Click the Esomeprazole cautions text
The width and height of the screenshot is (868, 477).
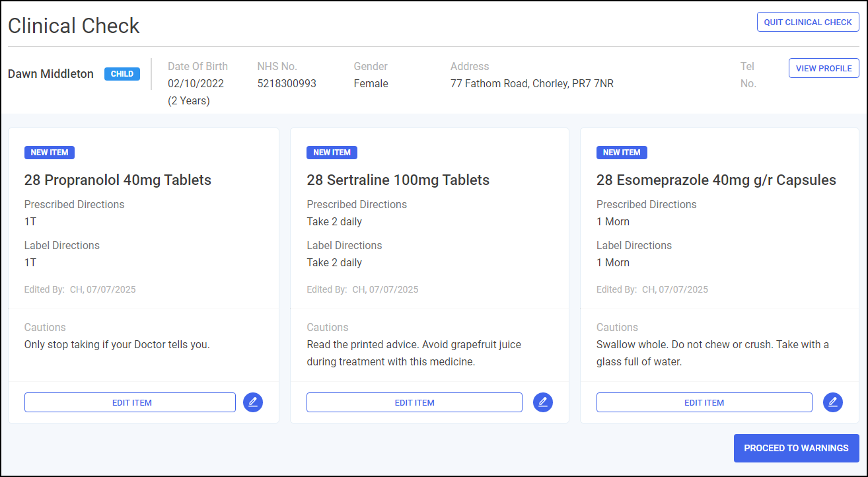click(712, 353)
